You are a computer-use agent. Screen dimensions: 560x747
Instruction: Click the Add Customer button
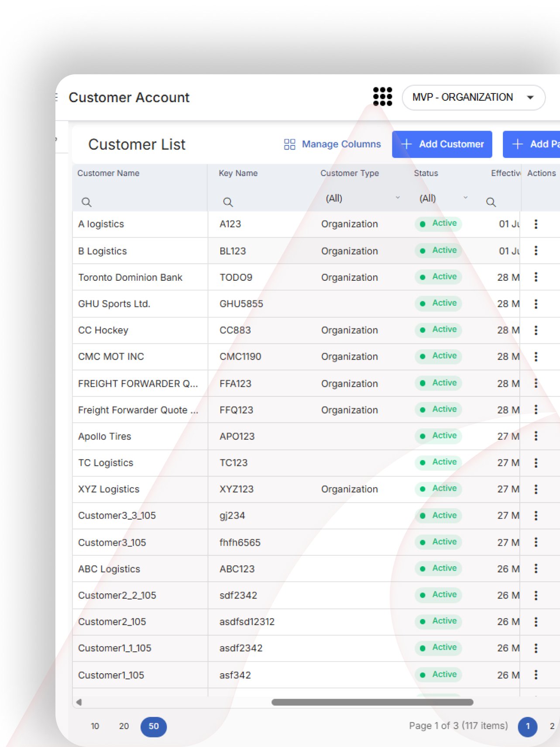pyautogui.click(x=442, y=144)
